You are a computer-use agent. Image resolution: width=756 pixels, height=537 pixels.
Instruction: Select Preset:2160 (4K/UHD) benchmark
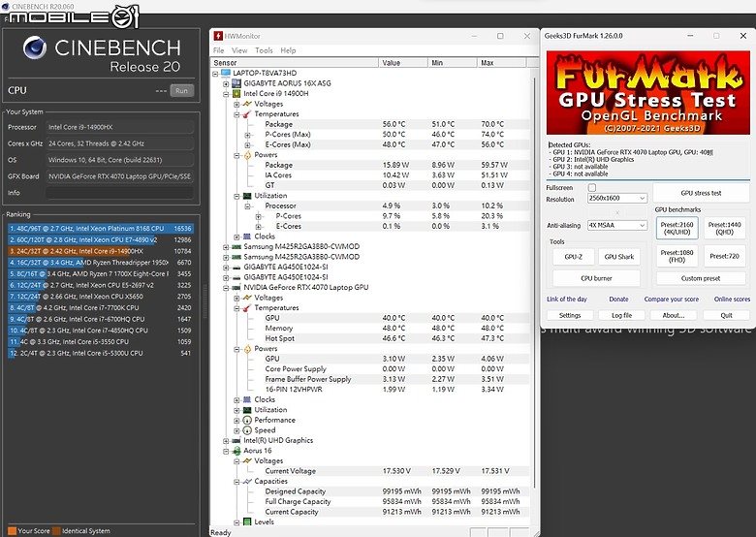click(677, 228)
